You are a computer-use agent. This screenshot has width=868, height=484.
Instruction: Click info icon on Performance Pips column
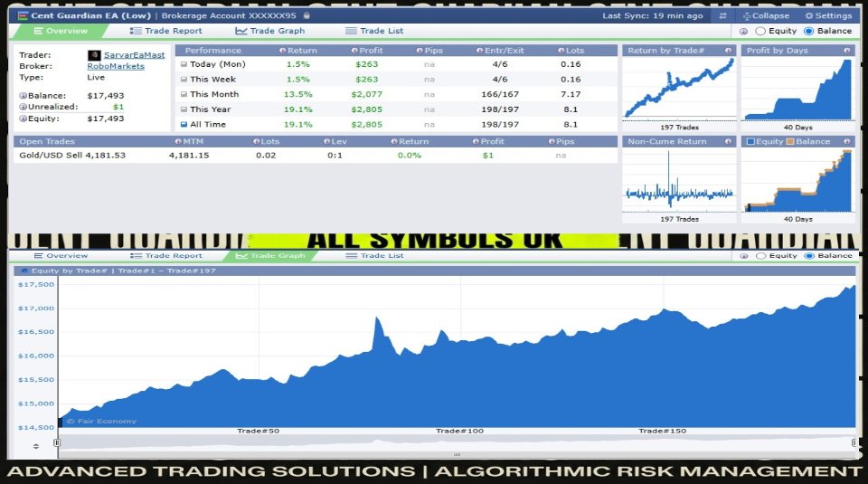[420, 51]
